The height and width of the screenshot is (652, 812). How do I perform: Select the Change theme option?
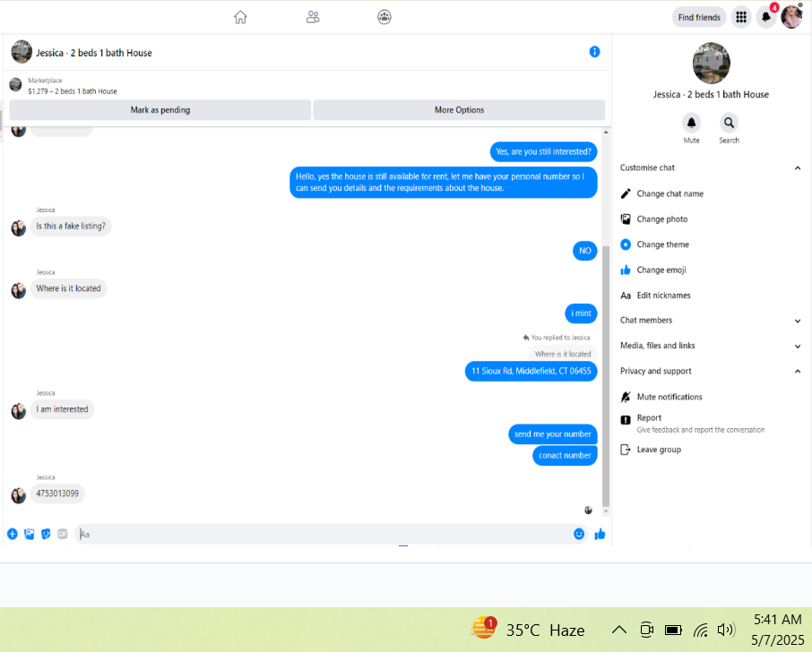(663, 244)
